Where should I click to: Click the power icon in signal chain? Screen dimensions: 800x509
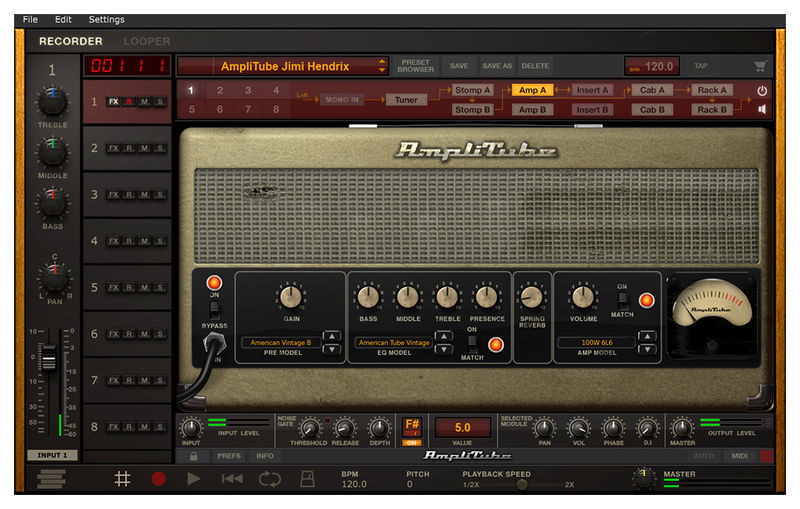tap(762, 91)
